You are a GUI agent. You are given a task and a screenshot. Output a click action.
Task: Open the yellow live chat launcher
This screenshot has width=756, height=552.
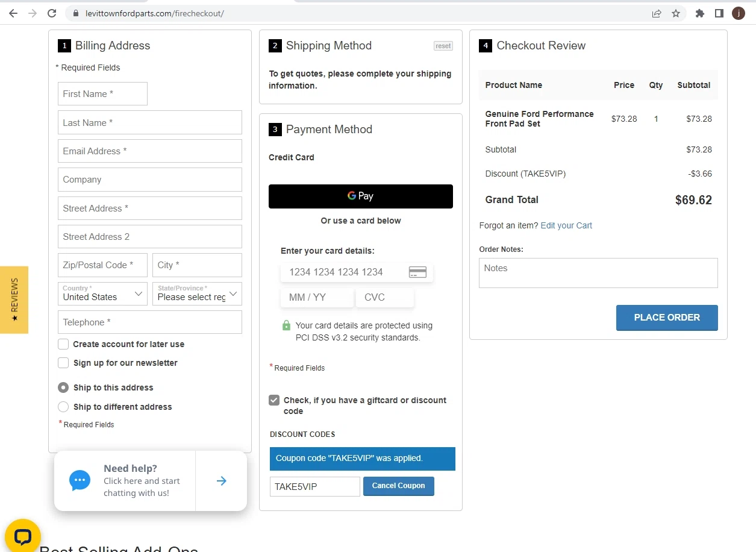pyautogui.click(x=23, y=536)
